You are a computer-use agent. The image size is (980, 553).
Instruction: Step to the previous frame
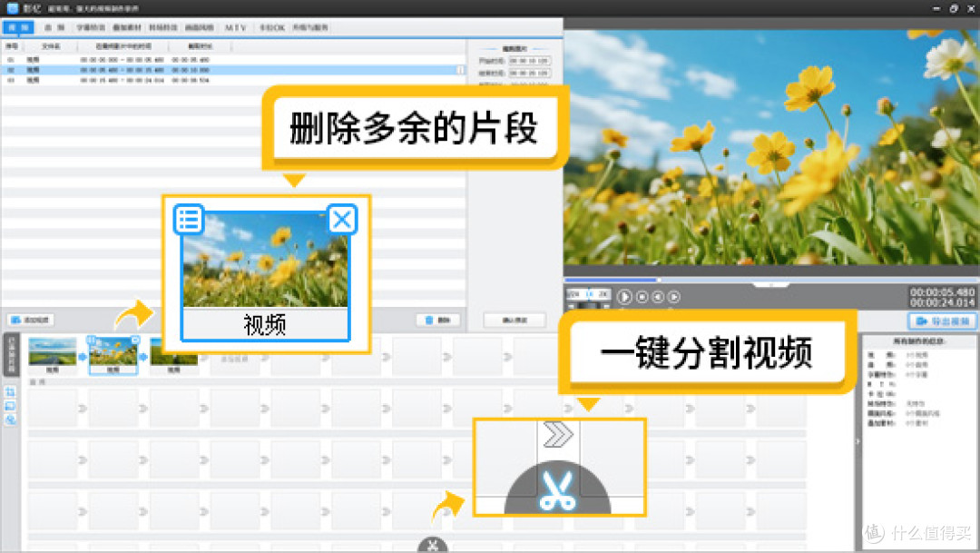(x=658, y=297)
